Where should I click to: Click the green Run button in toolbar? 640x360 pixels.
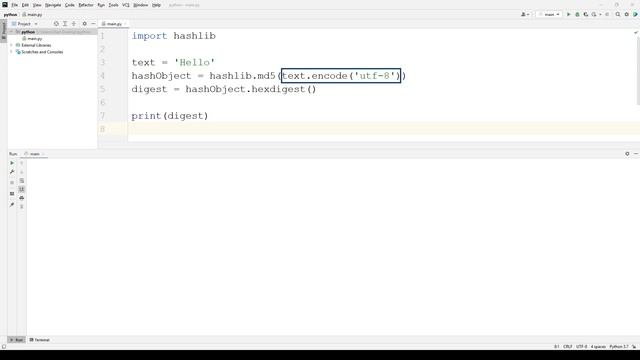pos(569,14)
